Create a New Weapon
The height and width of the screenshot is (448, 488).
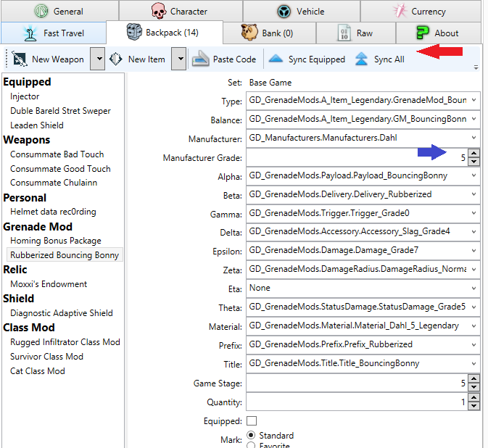pyautogui.click(x=49, y=59)
